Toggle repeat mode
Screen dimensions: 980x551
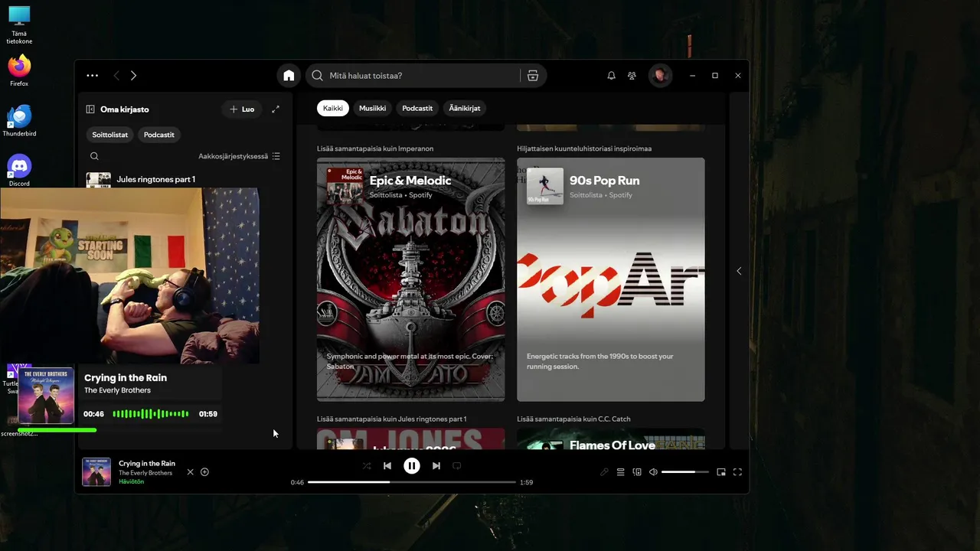[457, 465]
